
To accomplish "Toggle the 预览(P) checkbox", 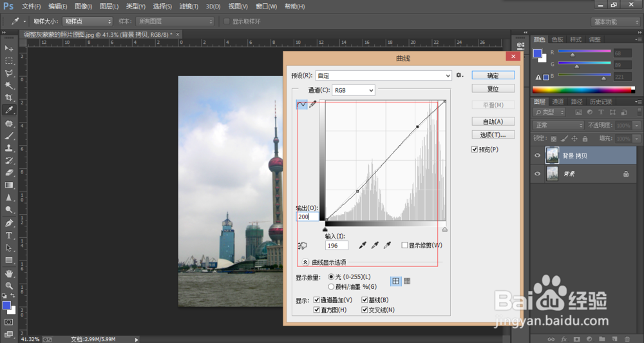I will click(x=475, y=150).
